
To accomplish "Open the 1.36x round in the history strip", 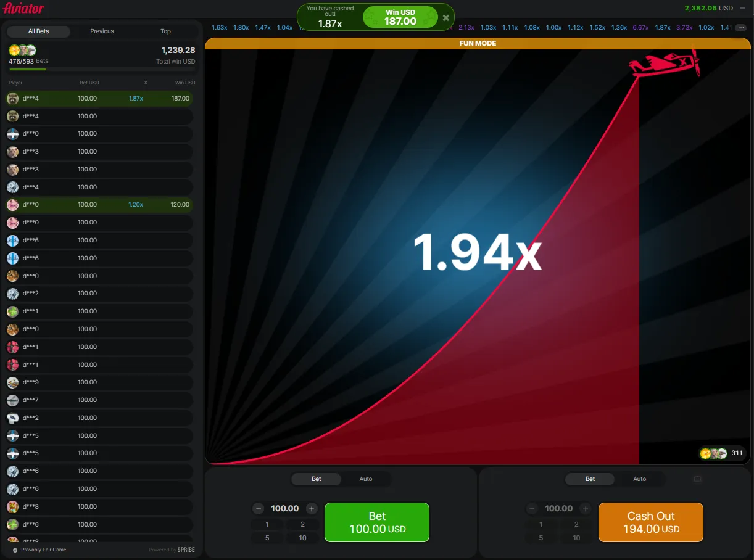I will pos(619,28).
